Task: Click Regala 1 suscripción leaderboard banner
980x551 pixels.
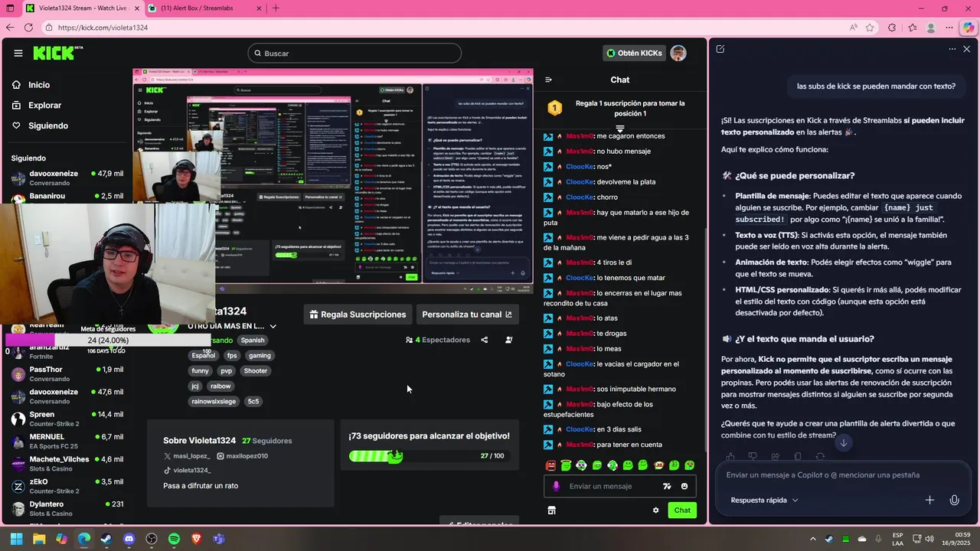Action: pyautogui.click(x=620, y=108)
